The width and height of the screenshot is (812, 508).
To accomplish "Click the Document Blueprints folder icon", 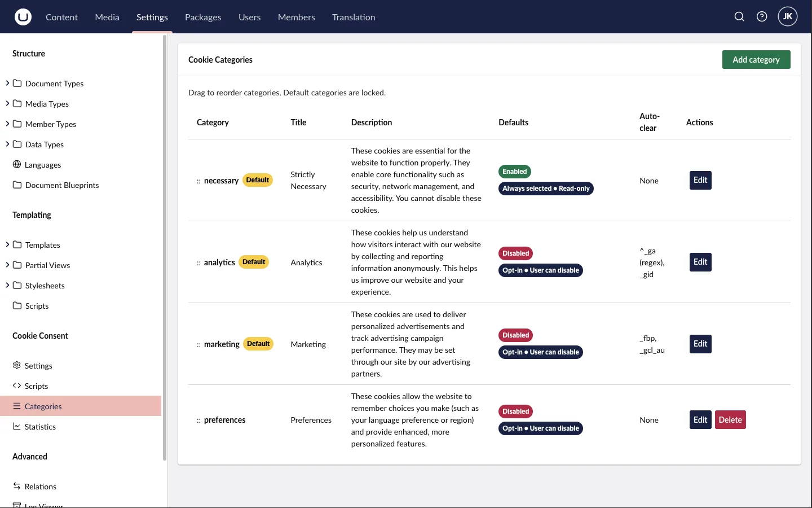I will tap(17, 185).
